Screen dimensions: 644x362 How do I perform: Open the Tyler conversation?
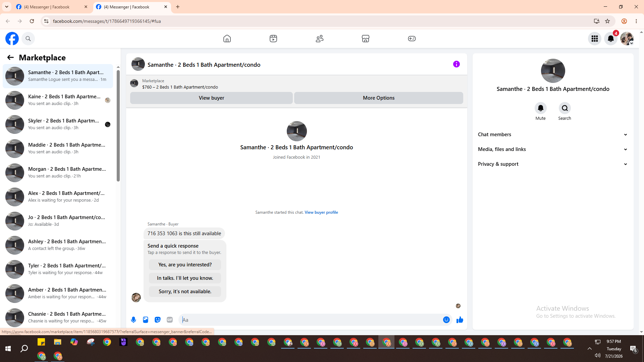(x=58, y=269)
